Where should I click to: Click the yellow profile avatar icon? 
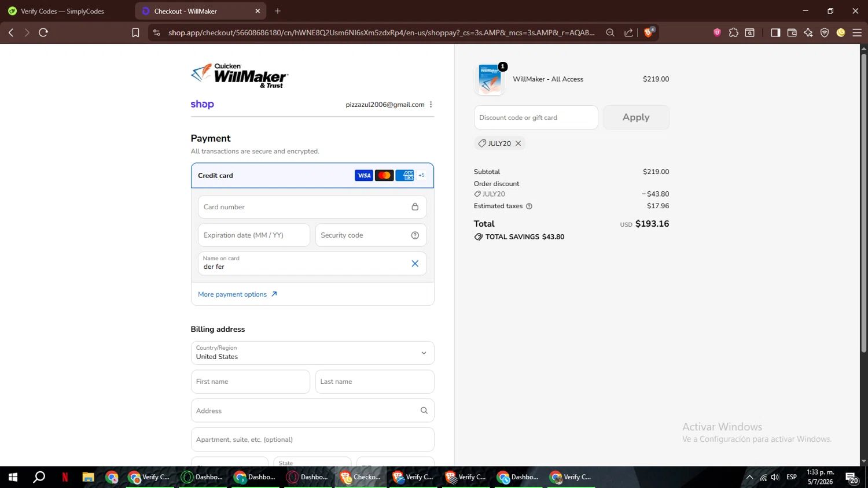coord(841,32)
